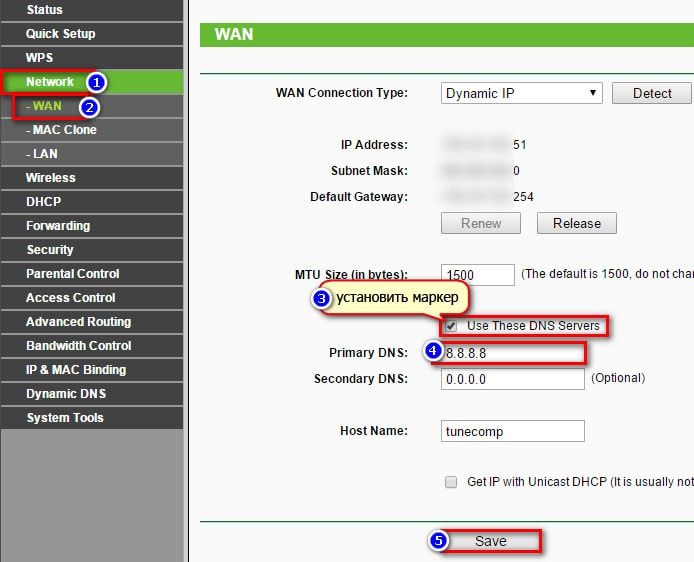This screenshot has height=562, width=694.
Task: Open the LAN submenu page
Action: (44, 154)
